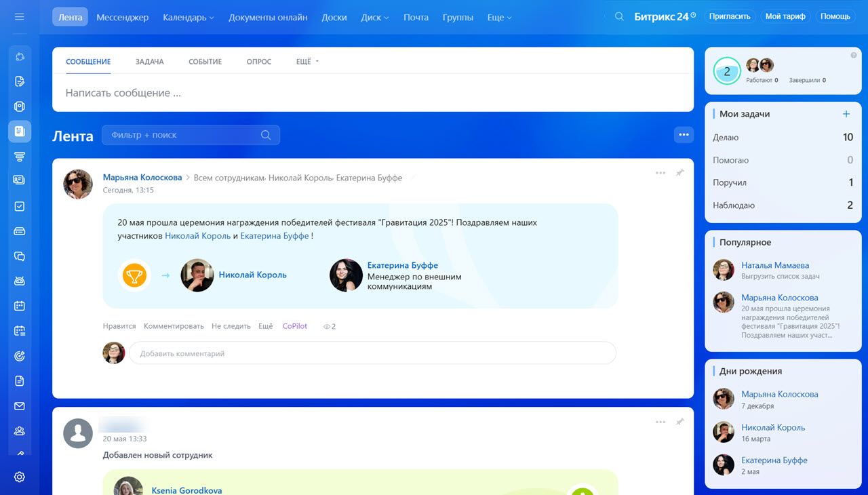Open Мессенджер in top menu
868x495 pixels.
(x=122, y=18)
